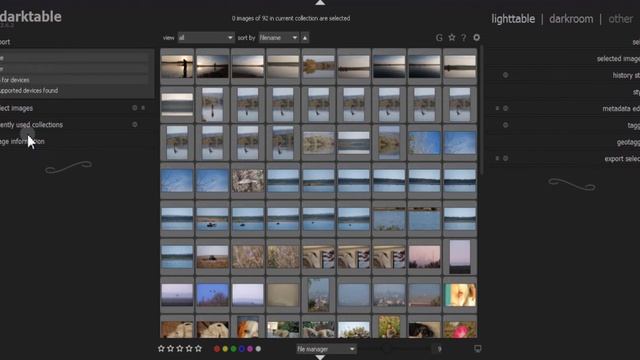This screenshot has width=640, height=360.
Task: Collapse the import module header
Action: [x=5, y=42]
